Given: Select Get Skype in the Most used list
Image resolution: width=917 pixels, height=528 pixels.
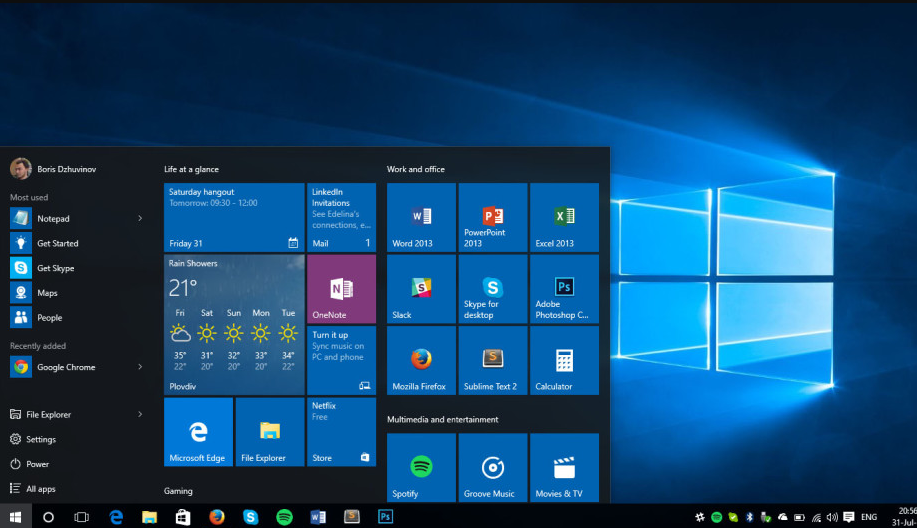Looking at the screenshot, I should coord(76,268).
